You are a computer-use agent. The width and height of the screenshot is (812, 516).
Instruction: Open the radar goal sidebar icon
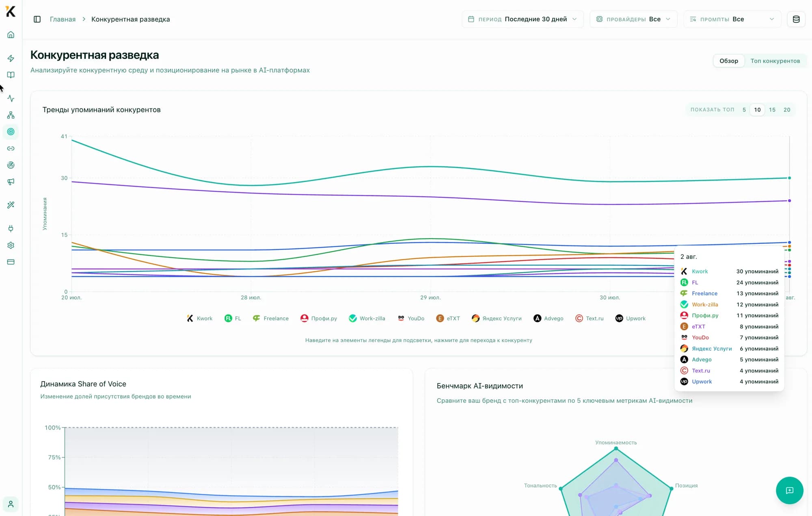[11, 165]
